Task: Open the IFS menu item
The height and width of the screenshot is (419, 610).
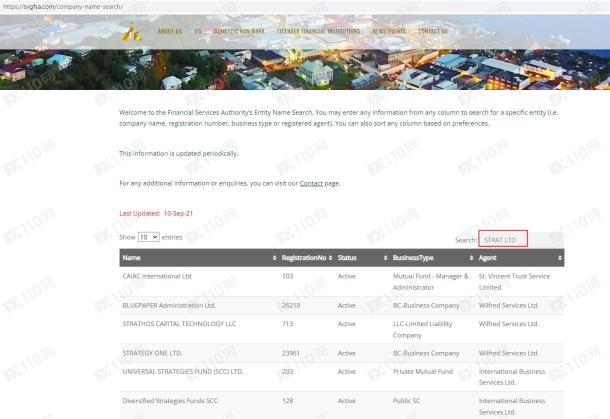Action: [x=197, y=31]
